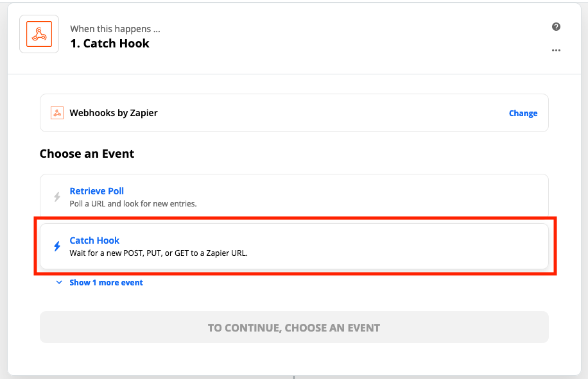Click the small Webhooks by Zapier app icon

tap(57, 113)
